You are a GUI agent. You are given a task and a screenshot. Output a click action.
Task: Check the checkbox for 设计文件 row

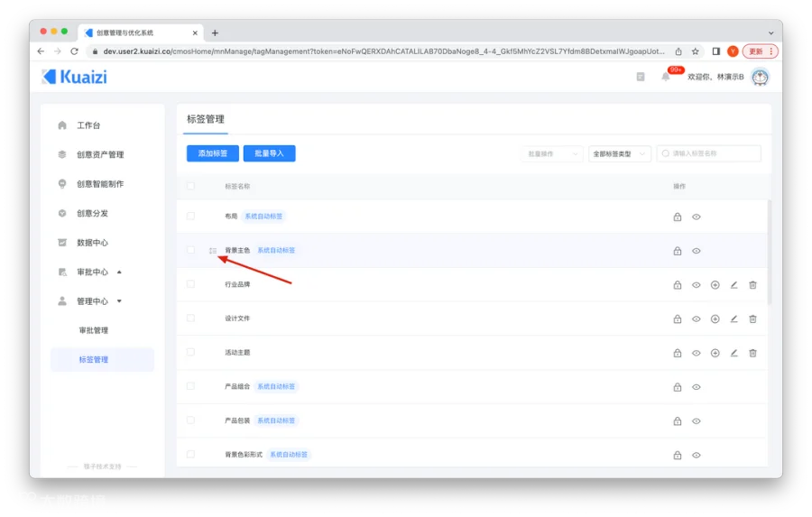click(190, 319)
